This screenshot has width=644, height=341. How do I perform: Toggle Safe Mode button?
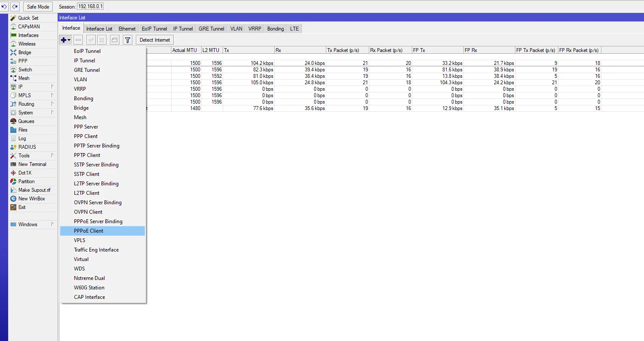tap(38, 7)
